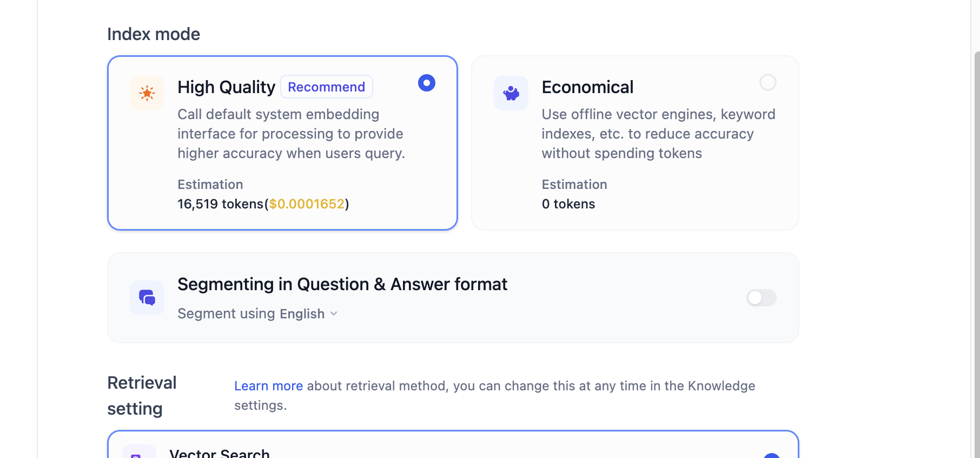The height and width of the screenshot is (458, 980).
Task: Click the High Quality sun icon
Action: (x=147, y=93)
